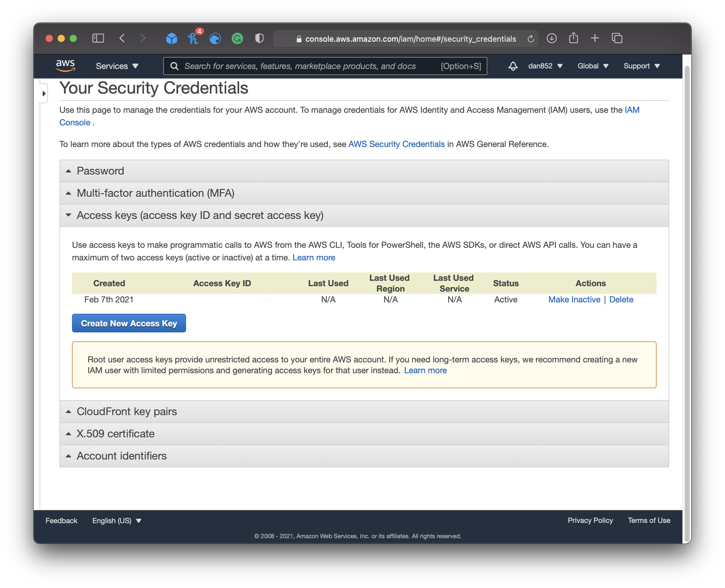Expand the Password section

click(x=364, y=171)
